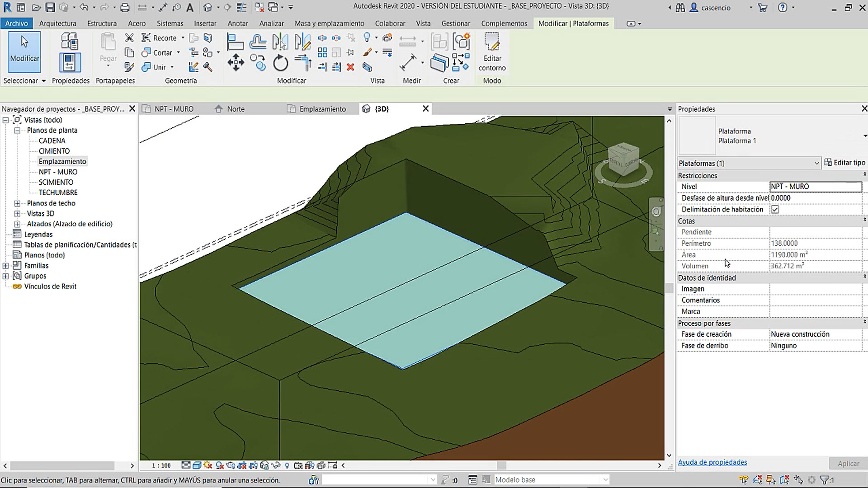Select the Move tool in Modificar panel
Screen dimensions: 868x488
click(x=235, y=63)
